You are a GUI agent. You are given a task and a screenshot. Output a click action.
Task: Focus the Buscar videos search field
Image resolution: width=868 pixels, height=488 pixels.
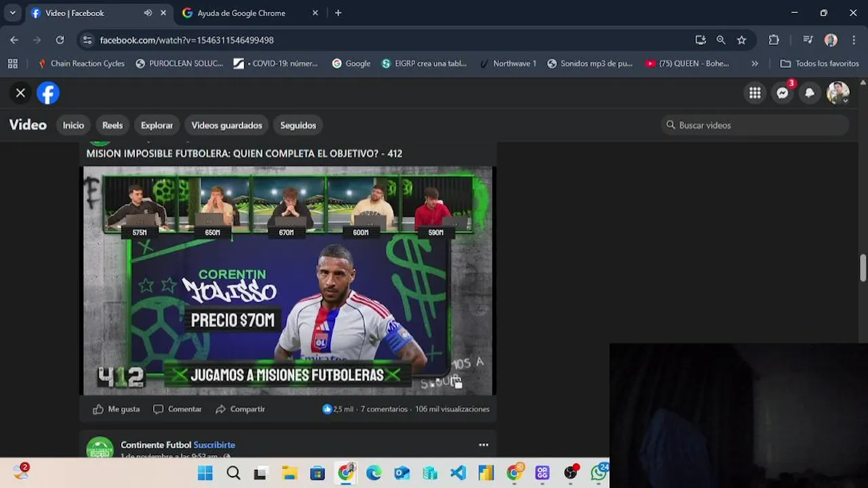[x=755, y=125]
